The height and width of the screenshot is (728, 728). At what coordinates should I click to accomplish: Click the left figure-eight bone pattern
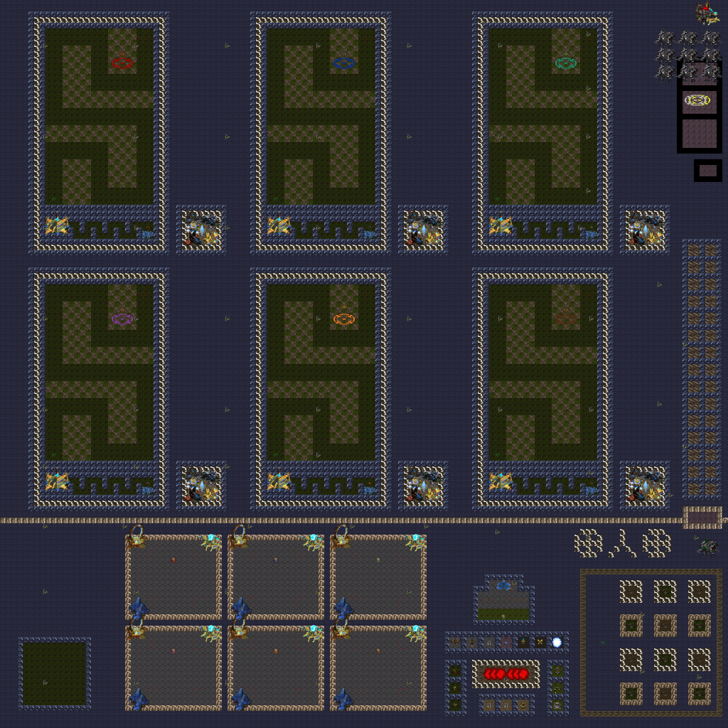click(x=588, y=542)
